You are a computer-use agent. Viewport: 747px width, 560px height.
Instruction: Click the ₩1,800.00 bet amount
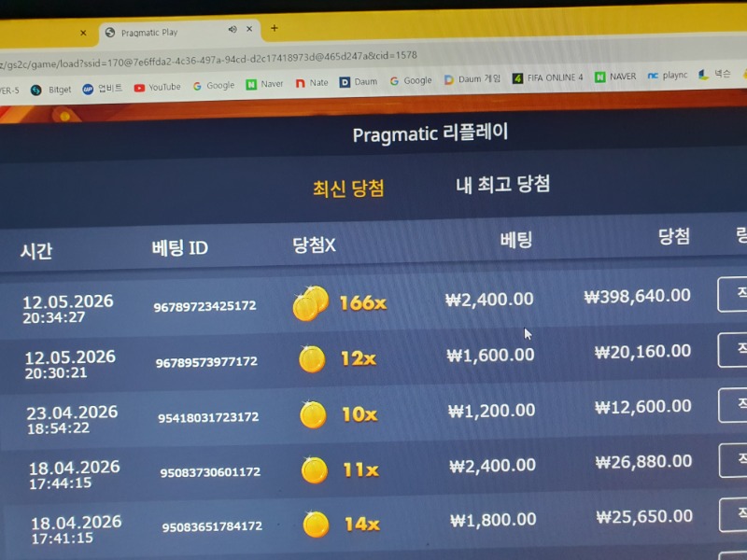click(493, 520)
